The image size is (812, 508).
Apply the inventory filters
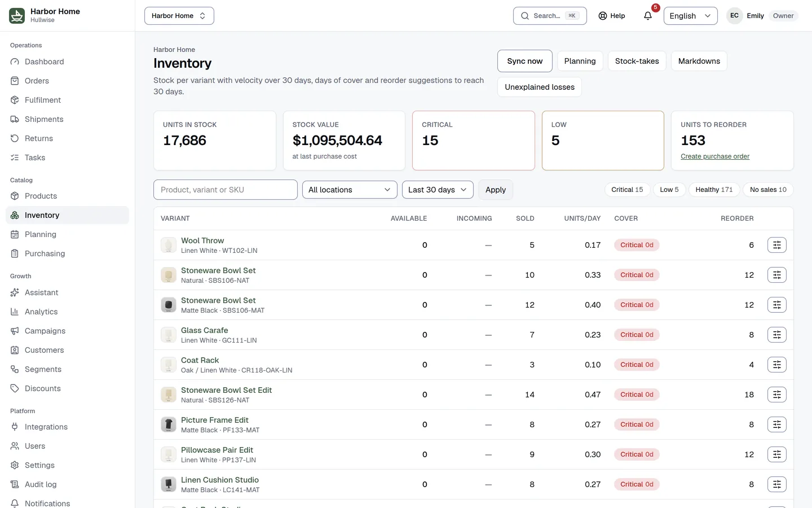tap(496, 190)
